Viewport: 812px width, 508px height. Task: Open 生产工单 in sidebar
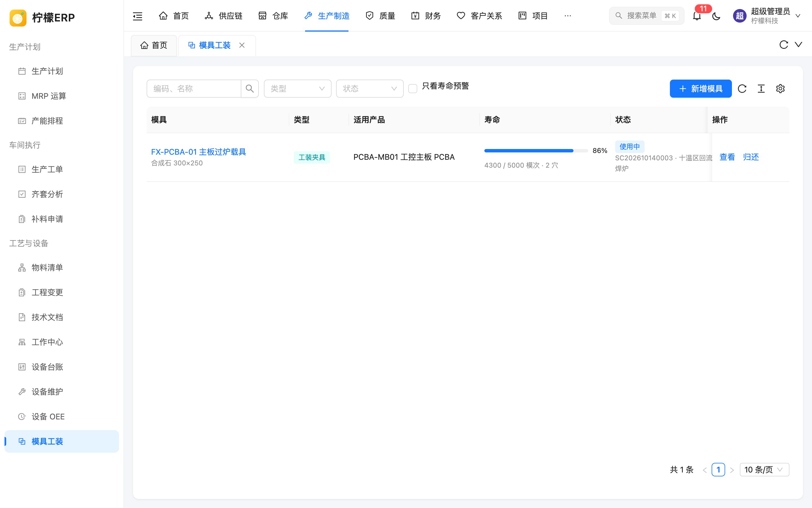tap(62, 169)
